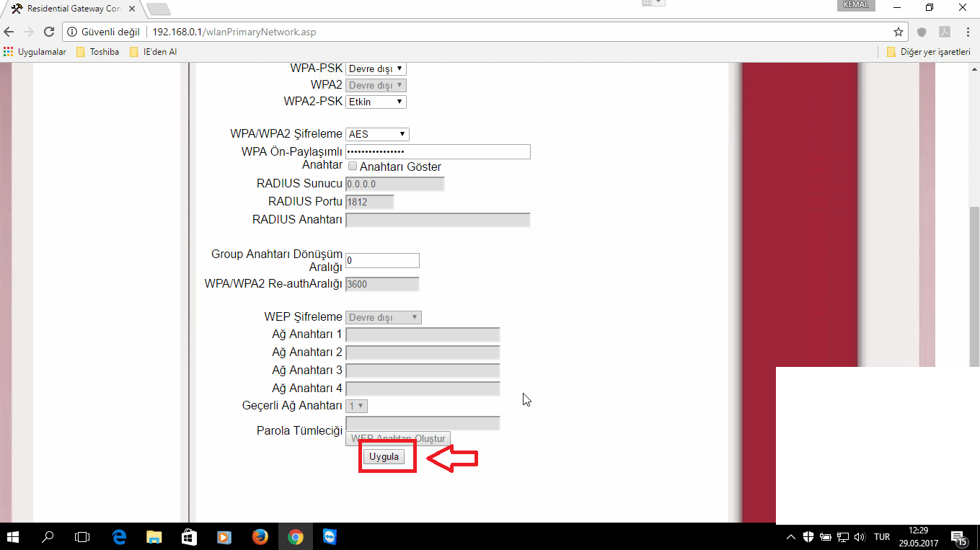Open network status in the tray
980x550 pixels.
[x=842, y=537]
